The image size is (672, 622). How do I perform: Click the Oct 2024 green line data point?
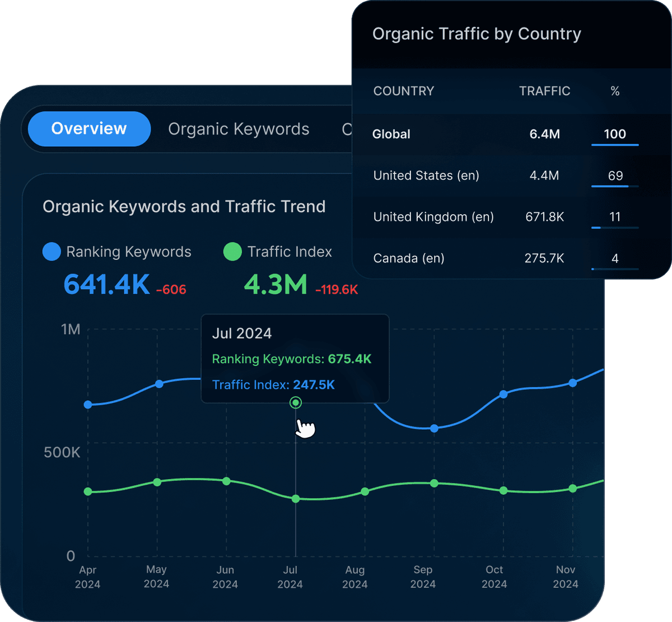click(503, 490)
